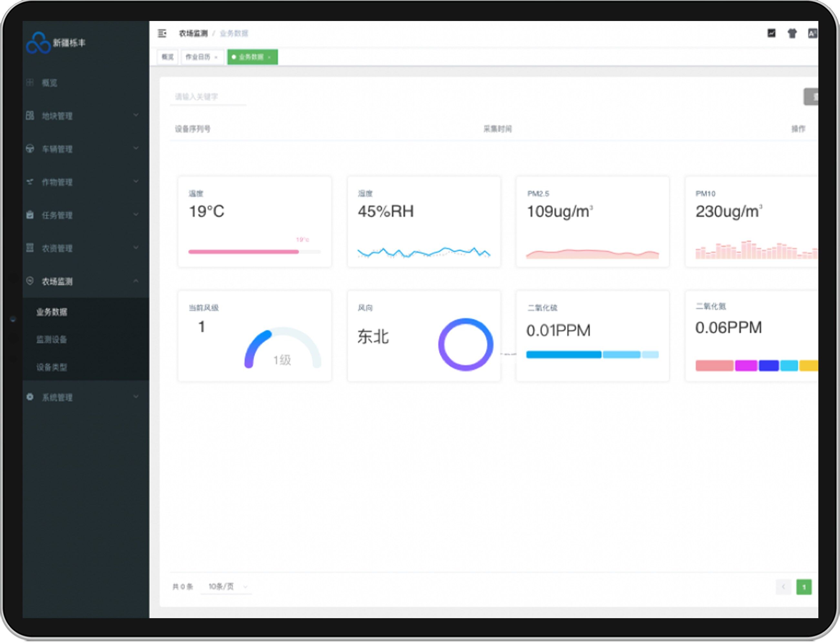Close the 作业日历 tab
Image resolution: width=840 pixels, height=643 pixels.
coord(216,57)
